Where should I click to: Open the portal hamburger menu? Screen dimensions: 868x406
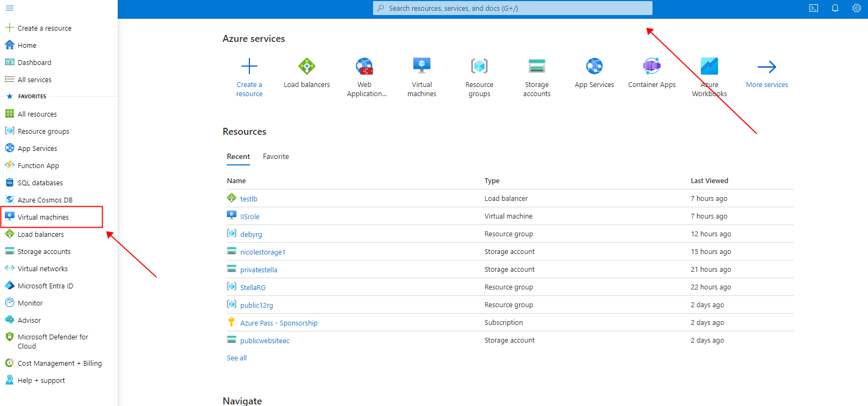[10, 8]
